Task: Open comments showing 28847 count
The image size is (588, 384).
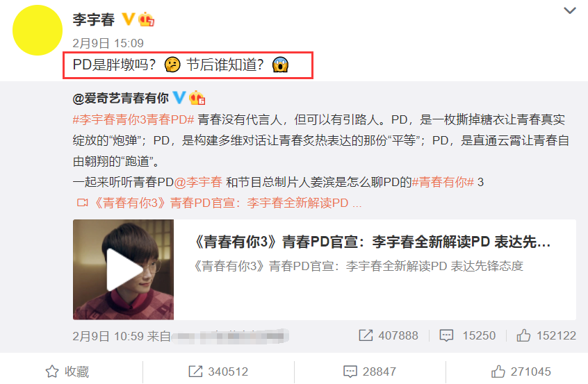Action: 370,372
